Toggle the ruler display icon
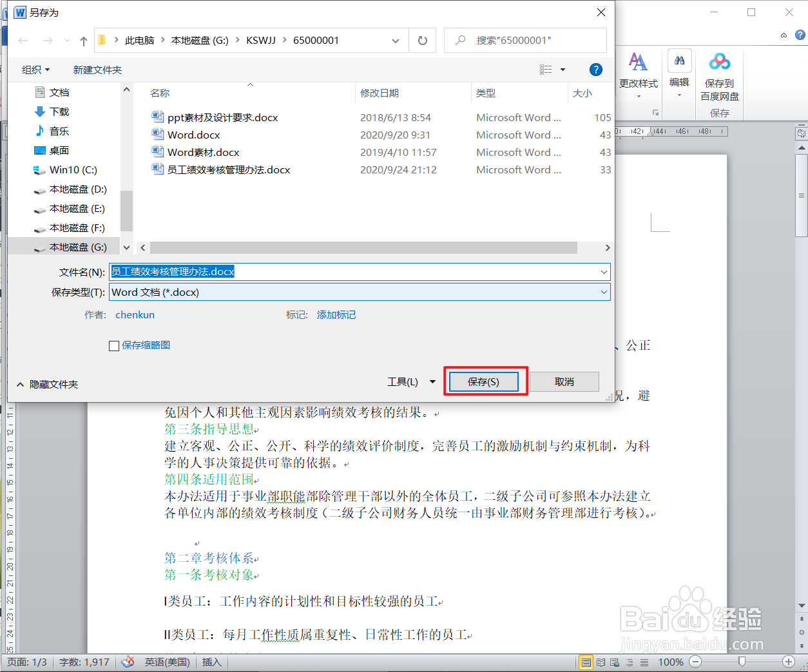This screenshot has width=808, height=672. pos(801,133)
